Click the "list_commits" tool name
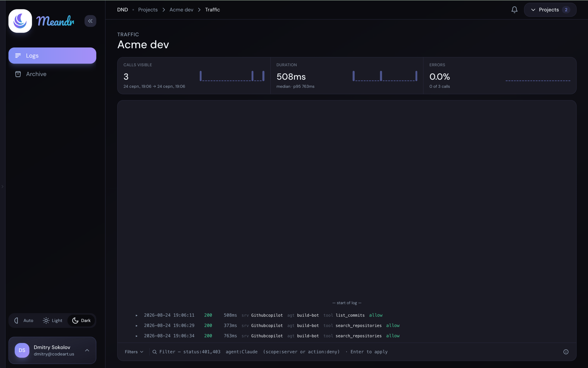588x368 pixels. (x=350, y=315)
